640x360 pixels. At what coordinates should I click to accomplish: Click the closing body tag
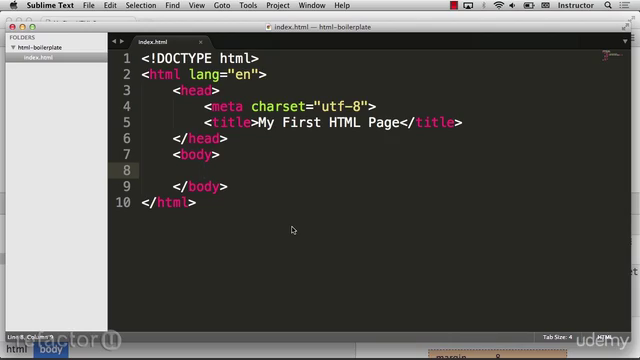(200, 187)
